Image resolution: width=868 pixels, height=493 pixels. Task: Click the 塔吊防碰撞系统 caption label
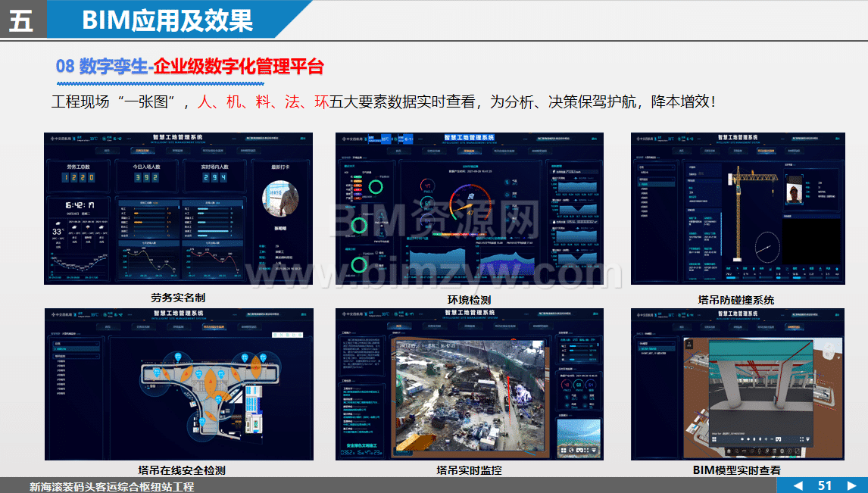pos(735,300)
